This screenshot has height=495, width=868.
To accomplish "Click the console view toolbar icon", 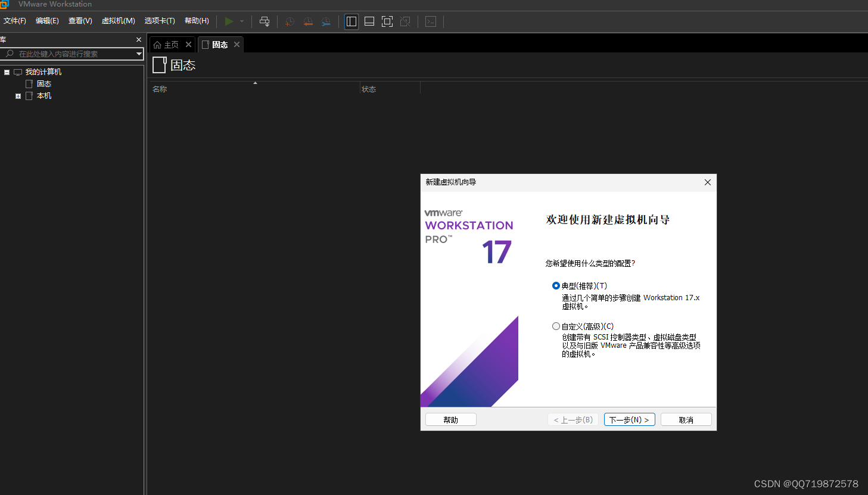I will (x=431, y=21).
